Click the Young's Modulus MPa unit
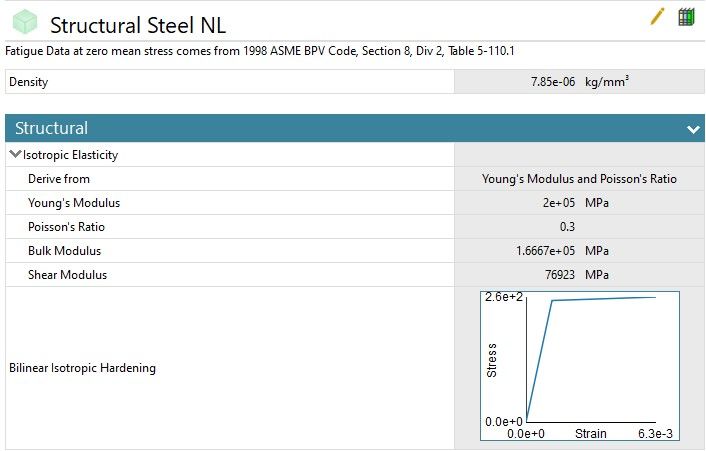 (x=597, y=203)
